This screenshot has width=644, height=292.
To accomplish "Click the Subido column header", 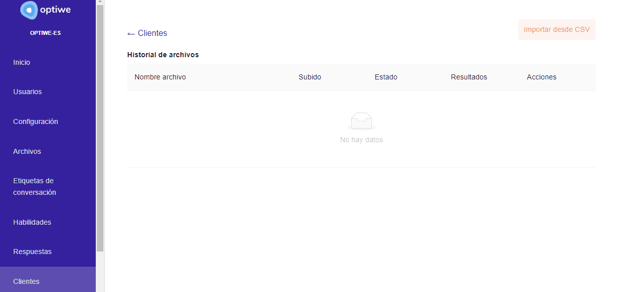I will (310, 77).
